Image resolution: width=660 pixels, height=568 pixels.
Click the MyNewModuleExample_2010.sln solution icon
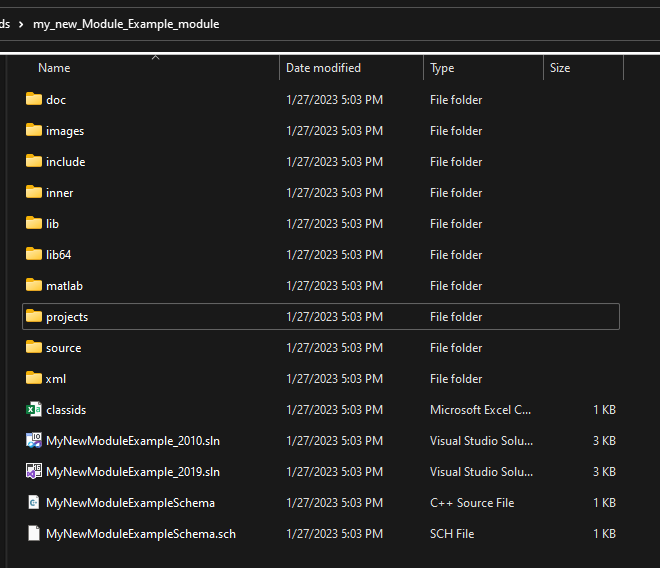[34, 441]
